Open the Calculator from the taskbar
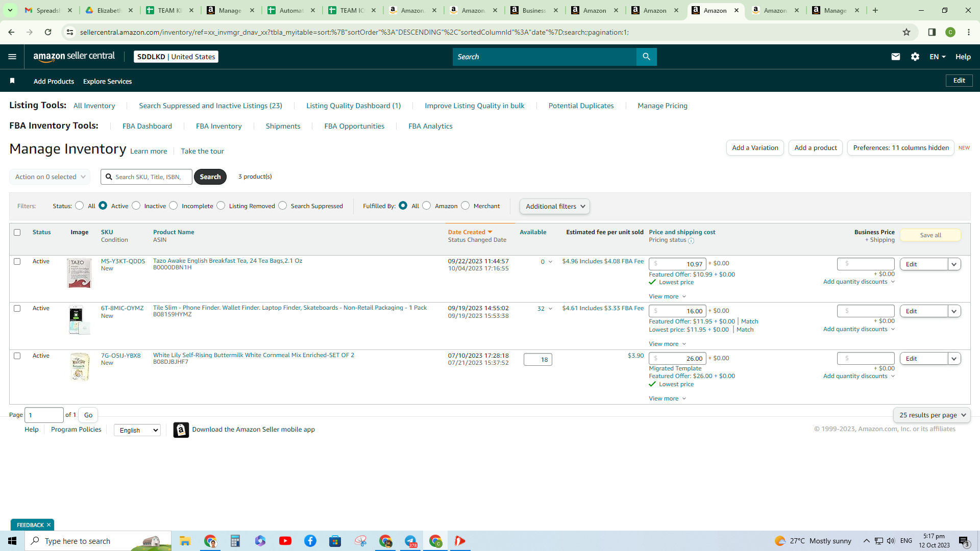The width and height of the screenshot is (980, 551). click(x=235, y=541)
